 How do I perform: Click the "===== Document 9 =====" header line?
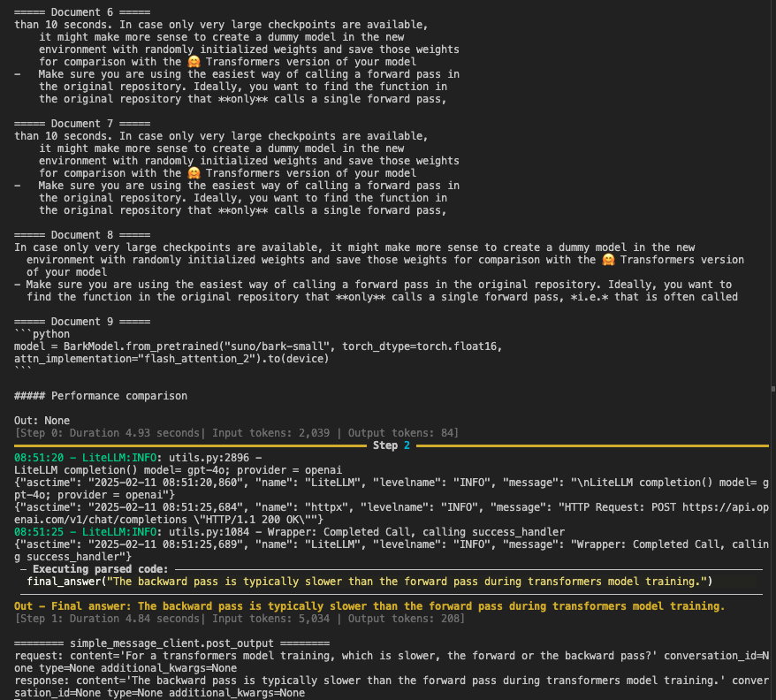tap(82, 322)
